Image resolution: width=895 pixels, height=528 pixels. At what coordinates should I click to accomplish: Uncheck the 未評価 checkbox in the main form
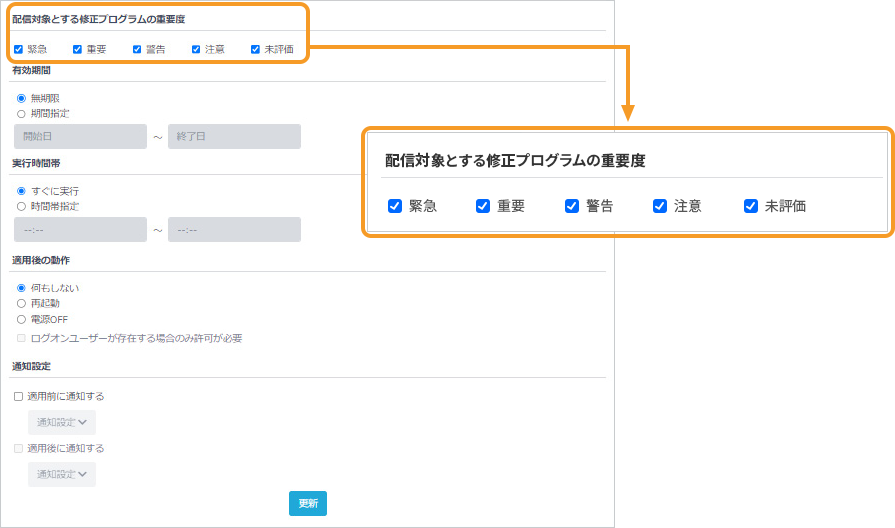(x=255, y=49)
